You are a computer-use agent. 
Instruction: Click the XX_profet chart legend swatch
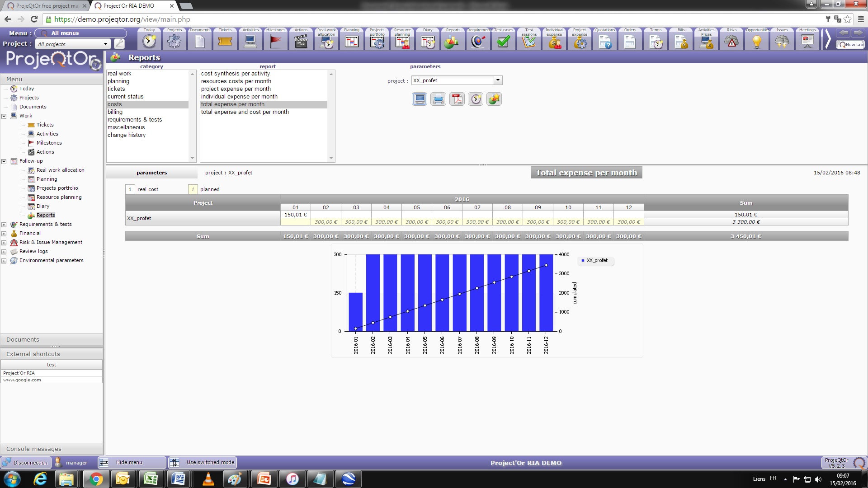583,261
